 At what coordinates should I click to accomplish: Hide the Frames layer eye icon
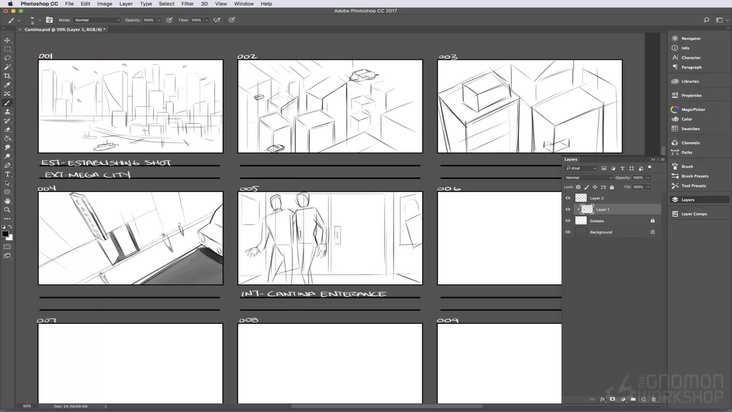(568, 221)
